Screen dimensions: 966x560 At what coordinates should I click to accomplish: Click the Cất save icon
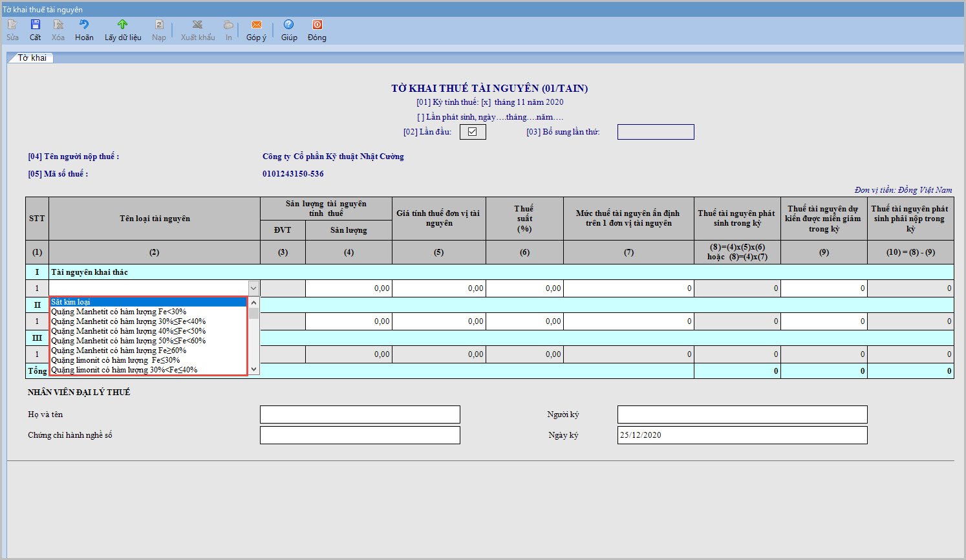coord(35,25)
